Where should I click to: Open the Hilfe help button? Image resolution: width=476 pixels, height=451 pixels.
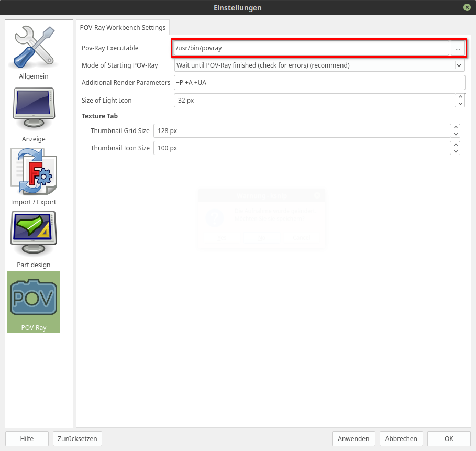click(x=27, y=438)
